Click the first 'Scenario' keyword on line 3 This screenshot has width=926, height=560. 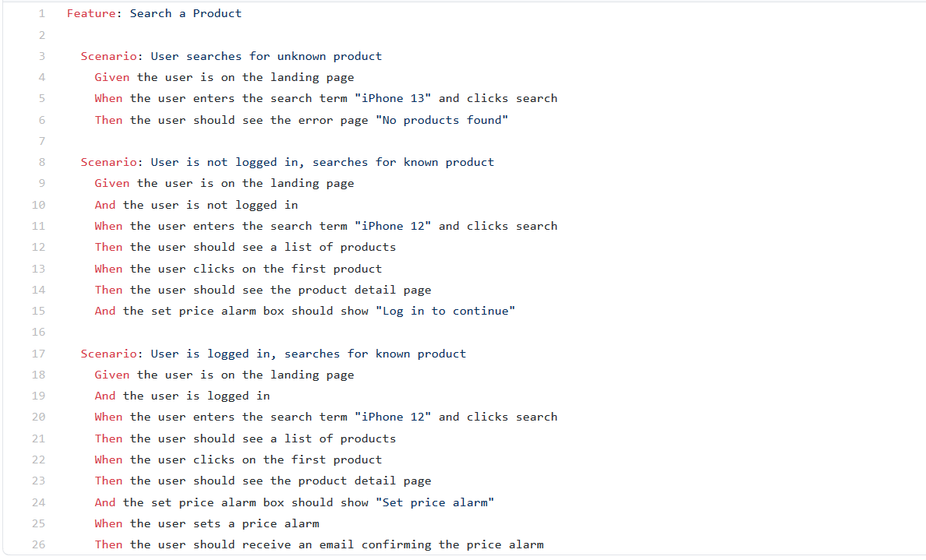point(108,56)
